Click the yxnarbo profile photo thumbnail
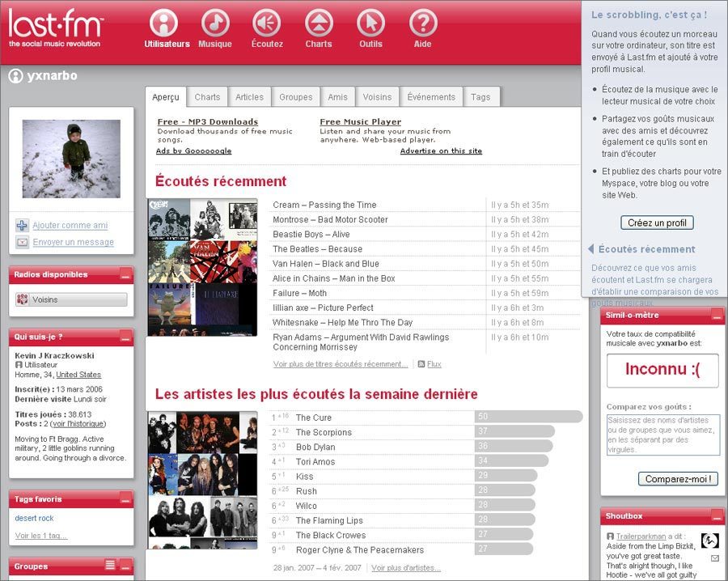Image resolution: width=728 pixels, height=581 pixels. point(71,159)
